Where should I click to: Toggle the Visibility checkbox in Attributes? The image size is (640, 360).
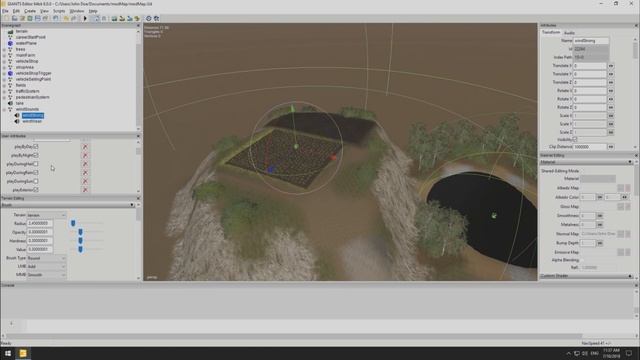[x=575, y=140]
